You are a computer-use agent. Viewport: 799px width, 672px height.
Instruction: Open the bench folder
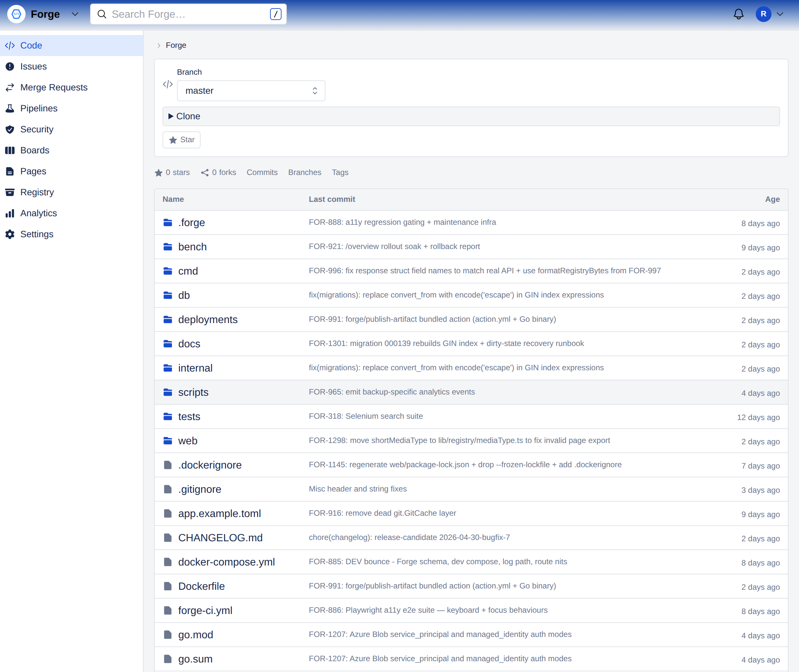(x=192, y=247)
